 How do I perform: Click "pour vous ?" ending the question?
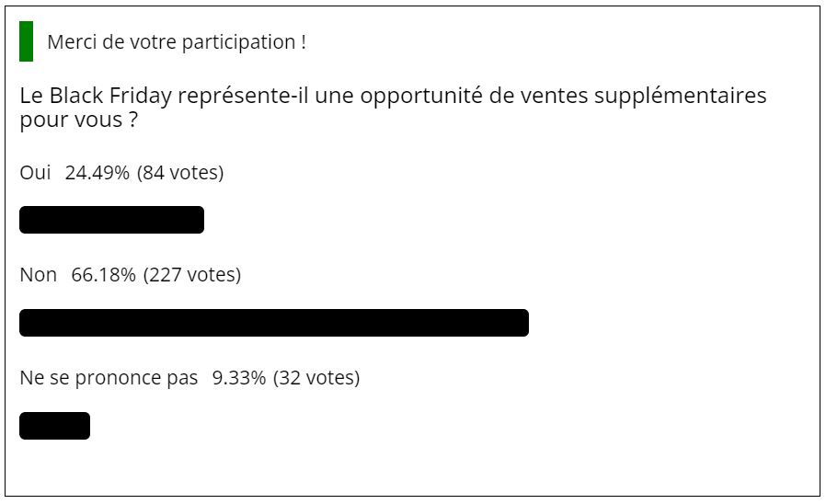point(79,120)
